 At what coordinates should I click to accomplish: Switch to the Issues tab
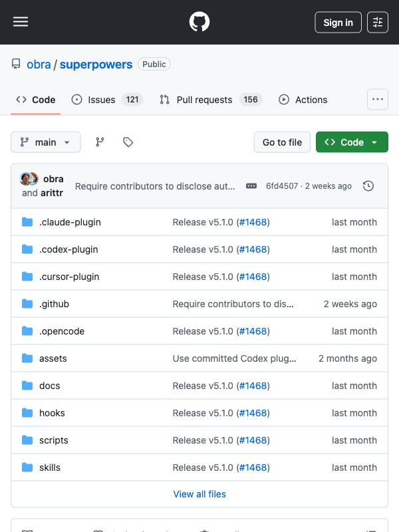point(107,100)
